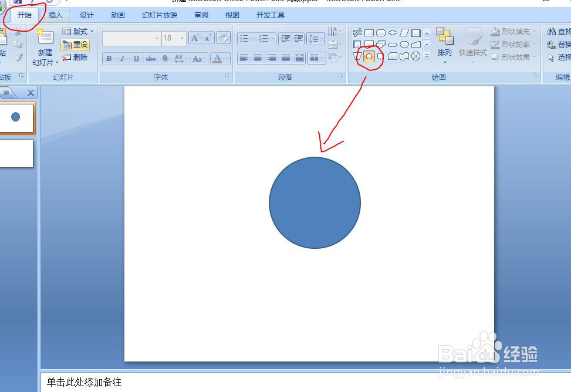Toggle text shadow formatting
This screenshot has width=571, height=392.
pos(165,58)
